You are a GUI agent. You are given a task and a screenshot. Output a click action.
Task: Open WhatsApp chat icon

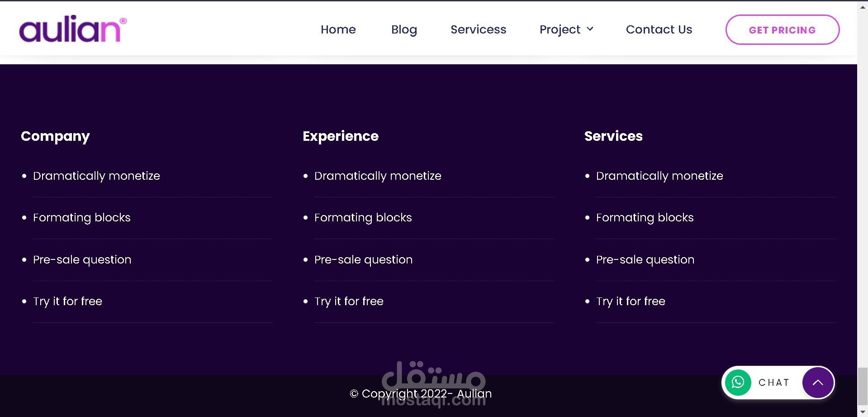point(738,383)
